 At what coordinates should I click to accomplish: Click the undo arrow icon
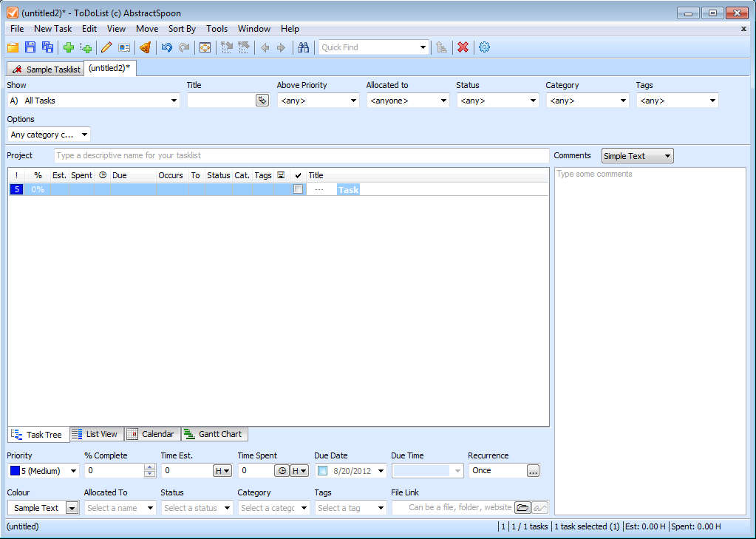click(x=166, y=47)
